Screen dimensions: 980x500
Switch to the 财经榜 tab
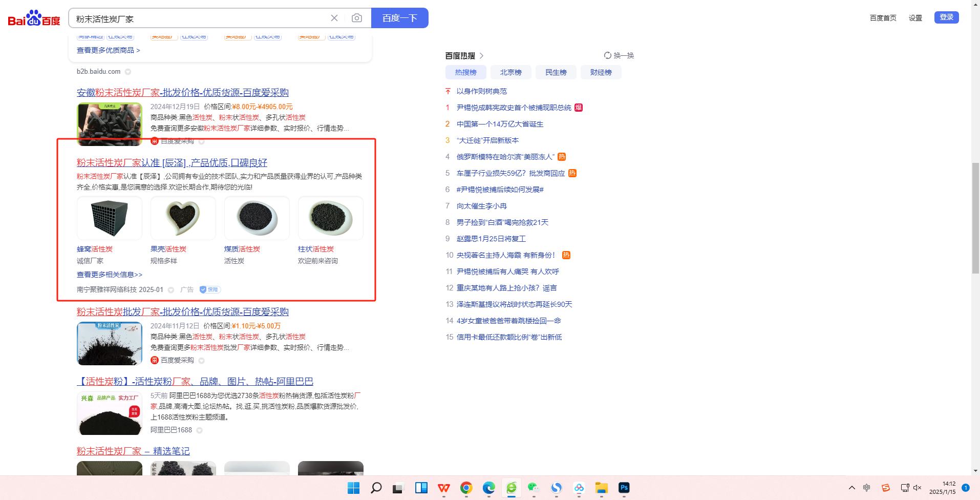[601, 72]
